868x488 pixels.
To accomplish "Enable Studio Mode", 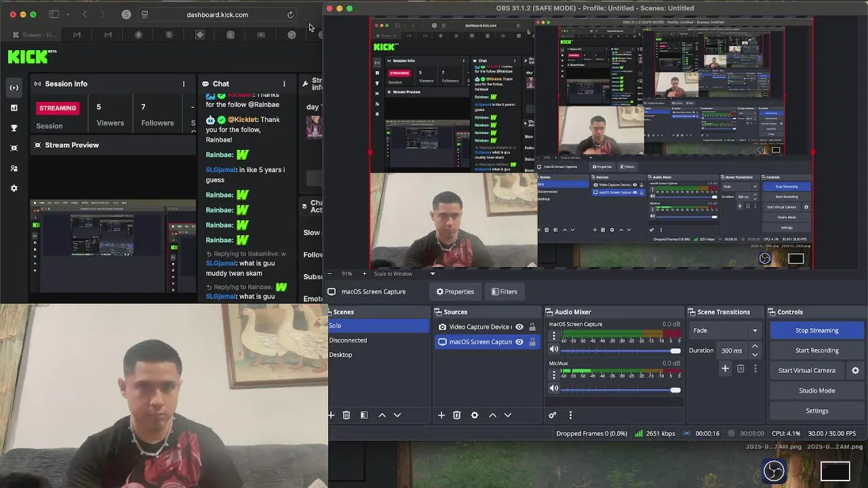I will (816, 390).
